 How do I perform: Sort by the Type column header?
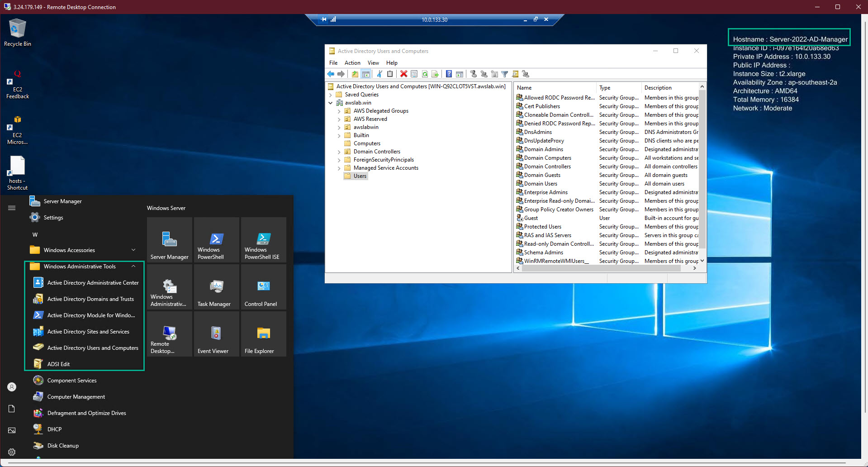coord(619,88)
